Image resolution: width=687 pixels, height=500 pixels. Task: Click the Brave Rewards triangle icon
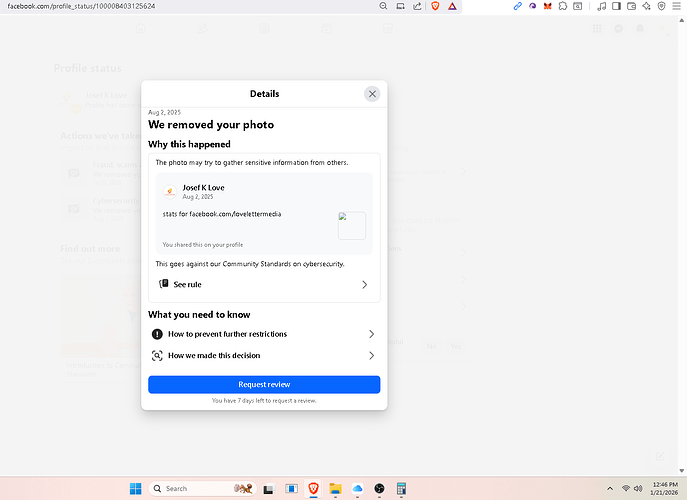452,6
